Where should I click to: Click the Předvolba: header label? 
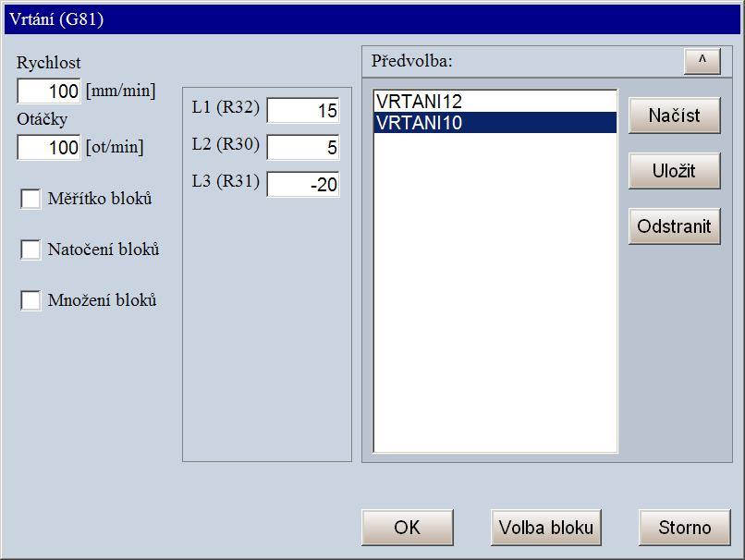[411, 61]
